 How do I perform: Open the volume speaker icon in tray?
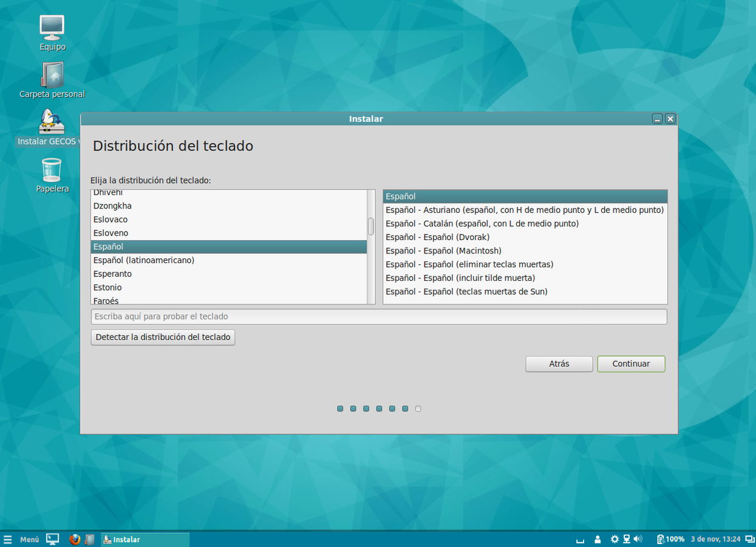(638, 539)
